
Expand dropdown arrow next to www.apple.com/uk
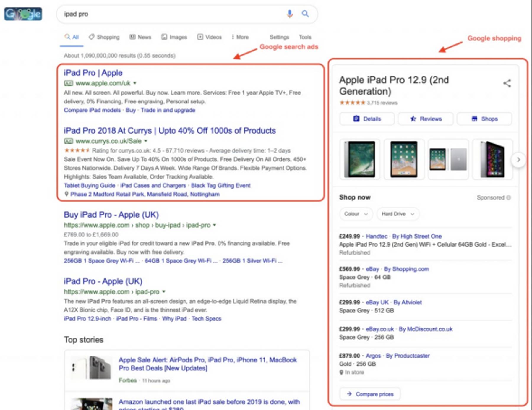click(x=135, y=83)
